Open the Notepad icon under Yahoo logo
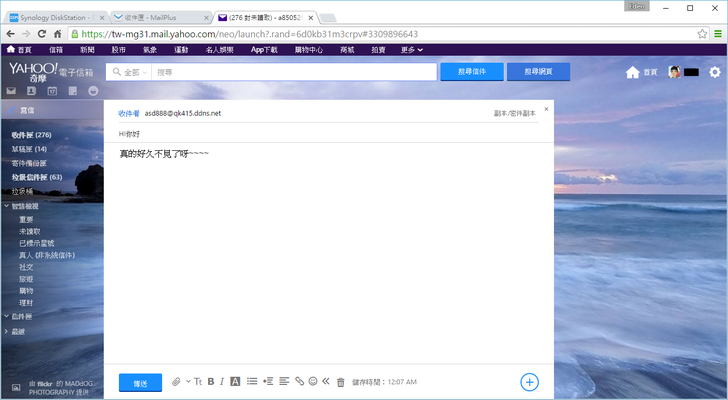The height and width of the screenshot is (400, 728). point(73,91)
